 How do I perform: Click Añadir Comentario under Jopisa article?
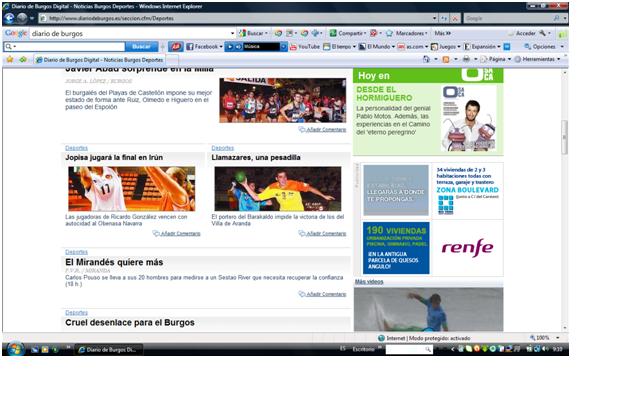[x=176, y=233]
